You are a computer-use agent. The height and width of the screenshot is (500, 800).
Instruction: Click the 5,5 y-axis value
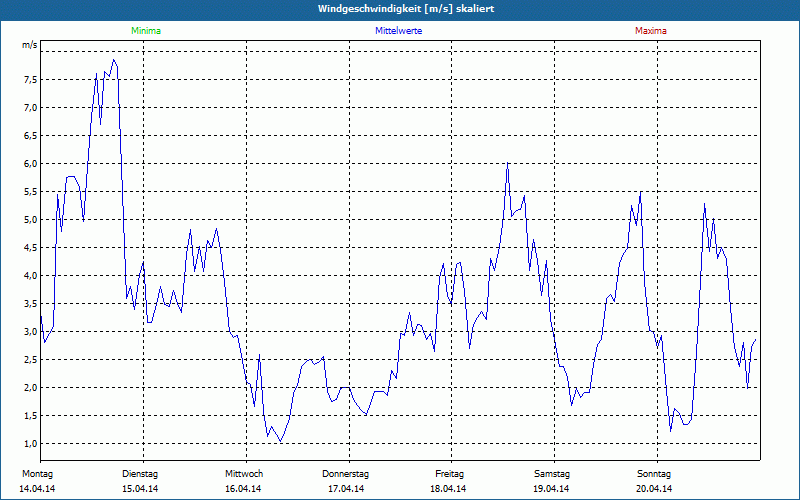(30, 192)
